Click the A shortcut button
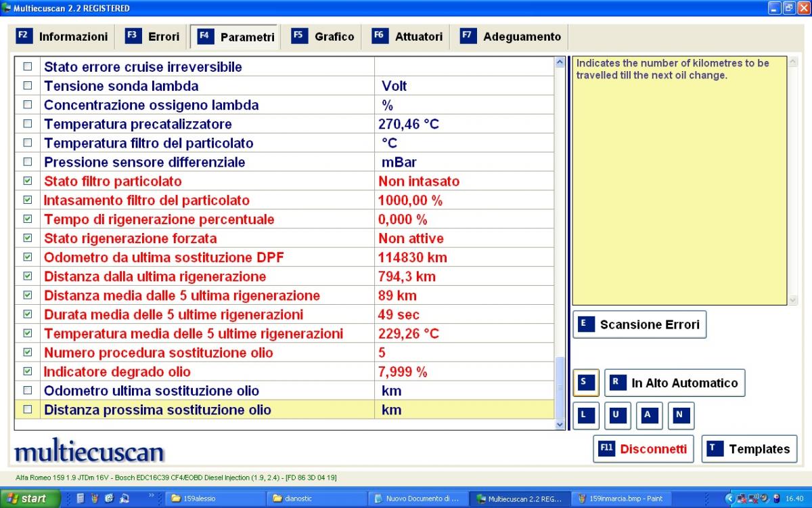 pyautogui.click(x=650, y=416)
